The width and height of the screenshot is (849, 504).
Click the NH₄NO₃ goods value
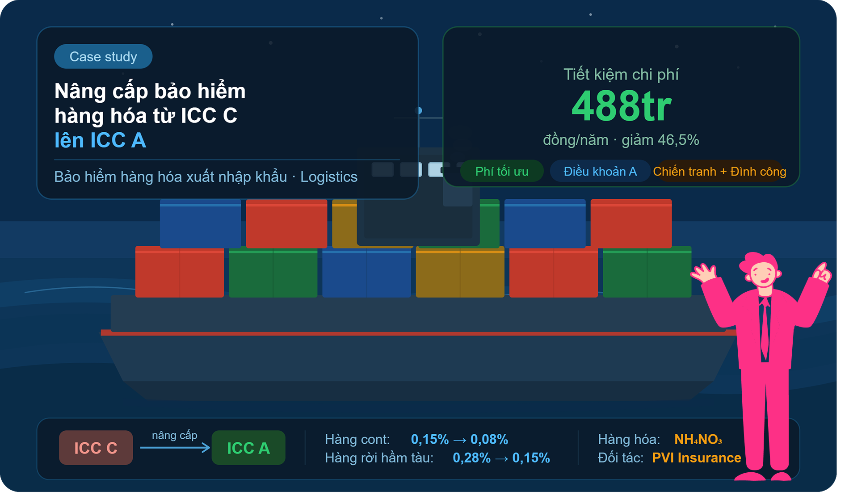tap(698, 439)
